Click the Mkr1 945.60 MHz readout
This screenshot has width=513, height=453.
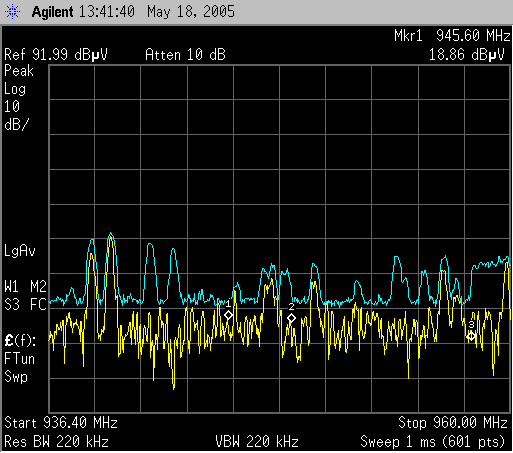pyautogui.click(x=452, y=35)
